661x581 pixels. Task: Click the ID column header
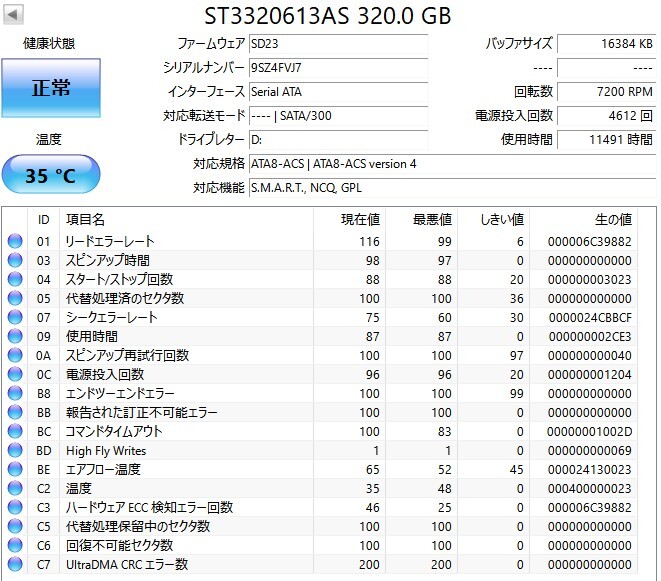(x=43, y=220)
